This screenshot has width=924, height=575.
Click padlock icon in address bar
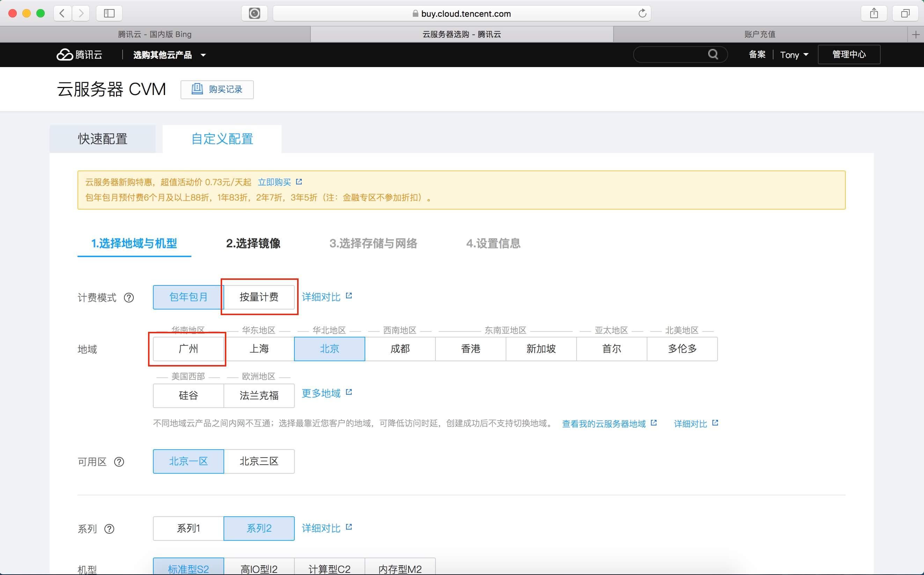pos(416,14)
